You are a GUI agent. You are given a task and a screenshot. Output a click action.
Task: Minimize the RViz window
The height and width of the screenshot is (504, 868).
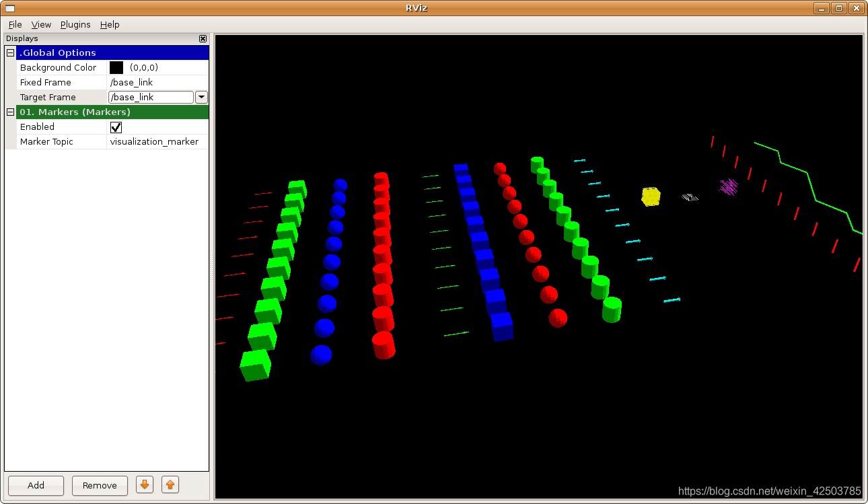point(821,8)
